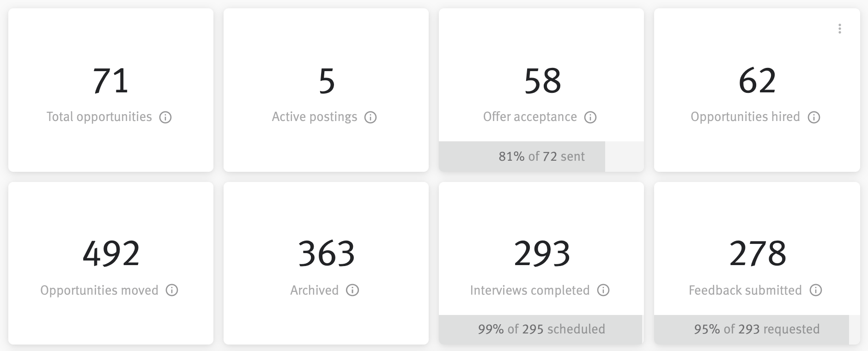868x351 pixels.
Task: Click info icon beside Opportunities moved
Action: [172, 290]
